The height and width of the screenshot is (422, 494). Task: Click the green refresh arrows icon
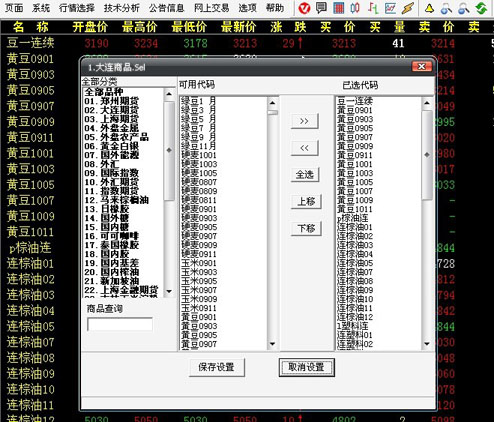pos(481,8)
